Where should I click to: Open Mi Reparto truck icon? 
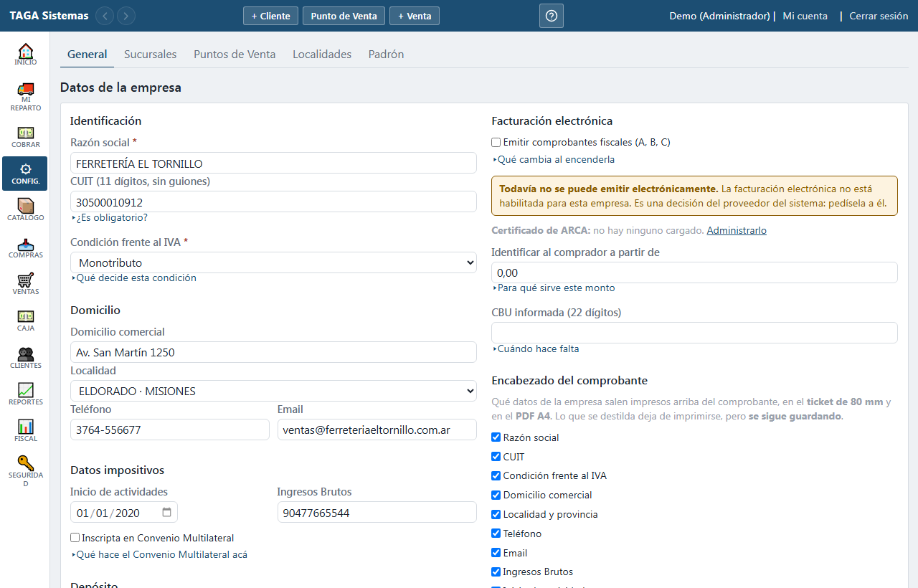click(x=25, y=97)
